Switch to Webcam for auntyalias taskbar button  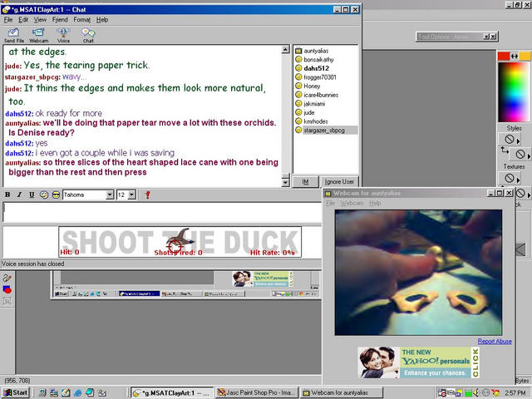[x=342, y=392]
